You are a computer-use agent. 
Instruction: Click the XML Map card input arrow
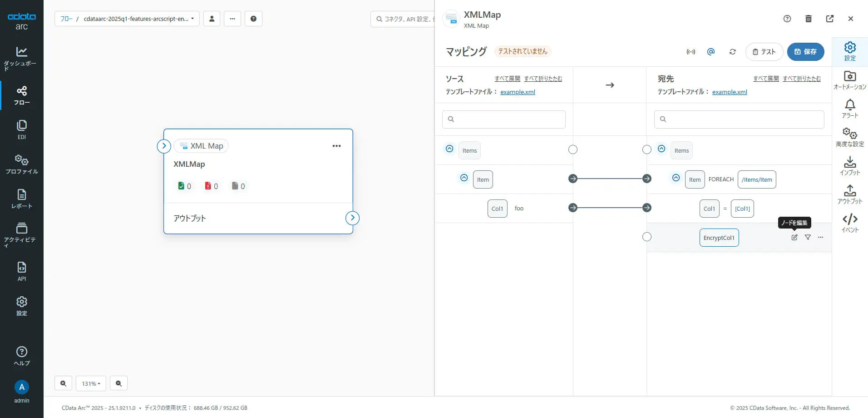164,146
